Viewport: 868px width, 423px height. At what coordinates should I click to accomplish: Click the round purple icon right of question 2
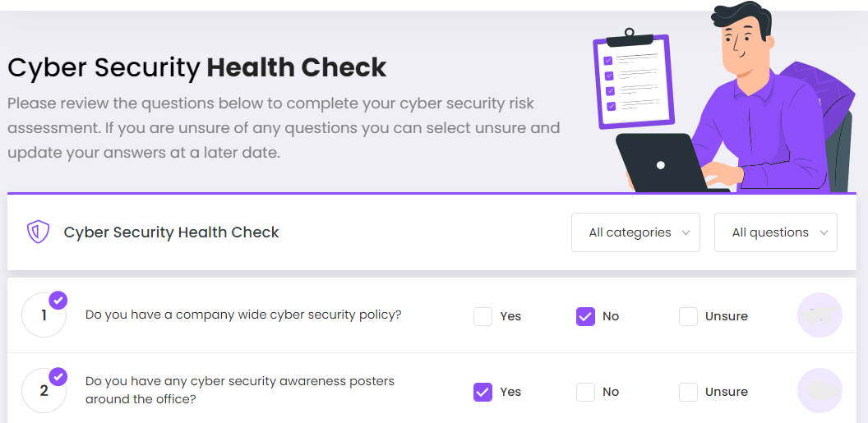820,391
